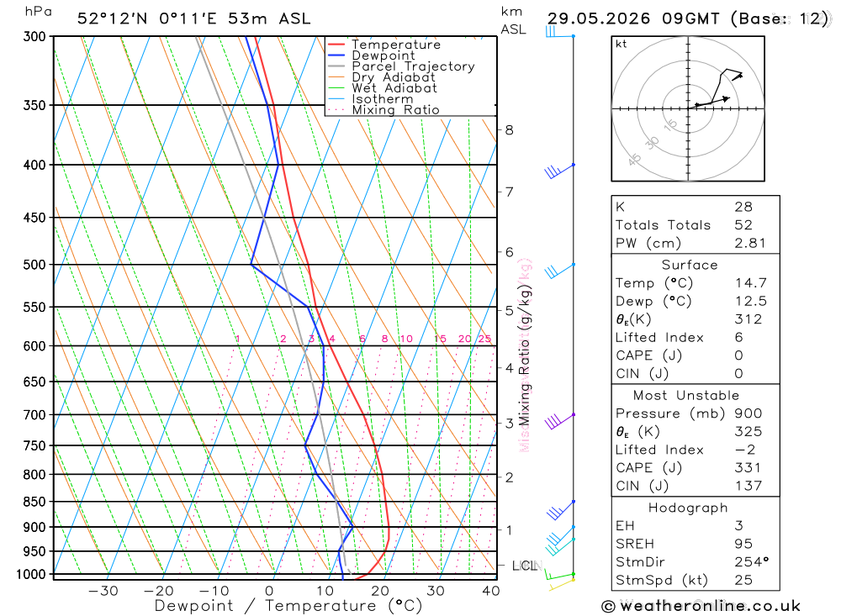Screen dimensions: 841x616
Task: Click the surface Temp value 14.7
Action: tap(751, 283)
